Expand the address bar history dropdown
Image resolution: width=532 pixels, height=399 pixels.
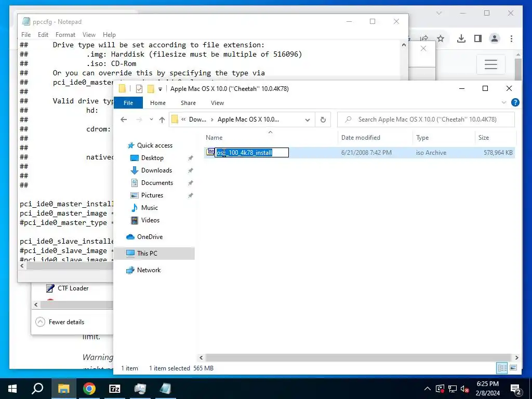(308, 120)
